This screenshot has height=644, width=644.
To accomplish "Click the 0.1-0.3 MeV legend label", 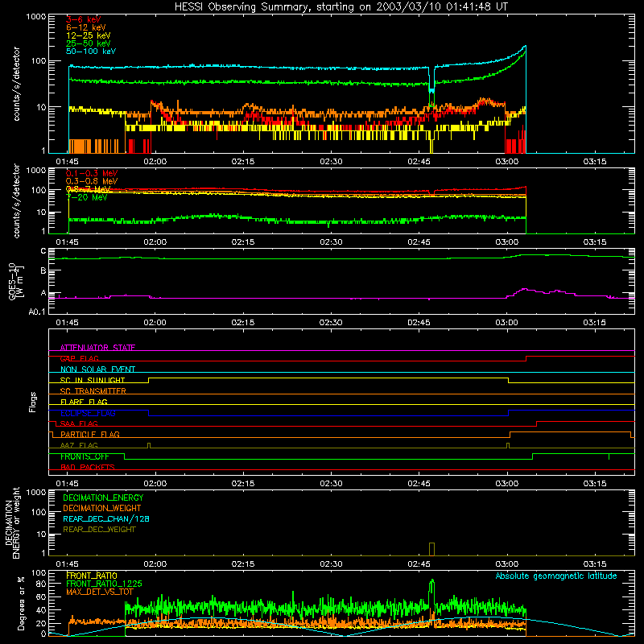I will pyautogui.click(x=92, y=173).
